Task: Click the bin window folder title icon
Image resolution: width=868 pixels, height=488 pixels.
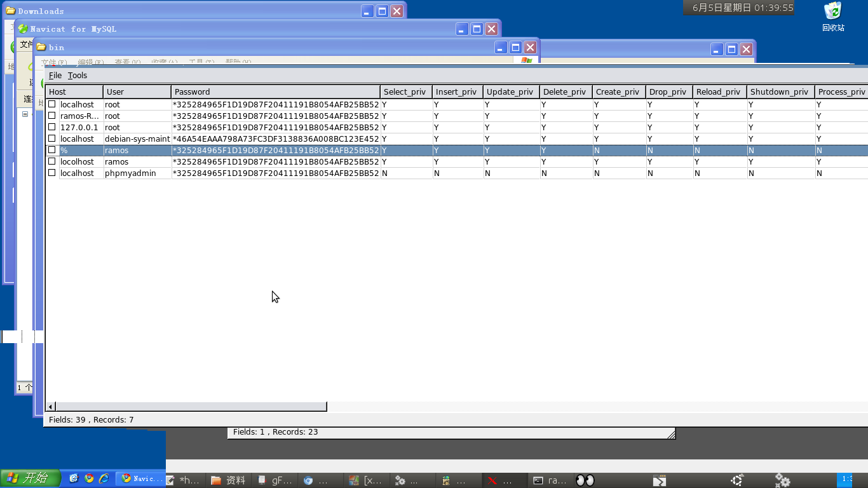Action: click(x=41, y=47)
